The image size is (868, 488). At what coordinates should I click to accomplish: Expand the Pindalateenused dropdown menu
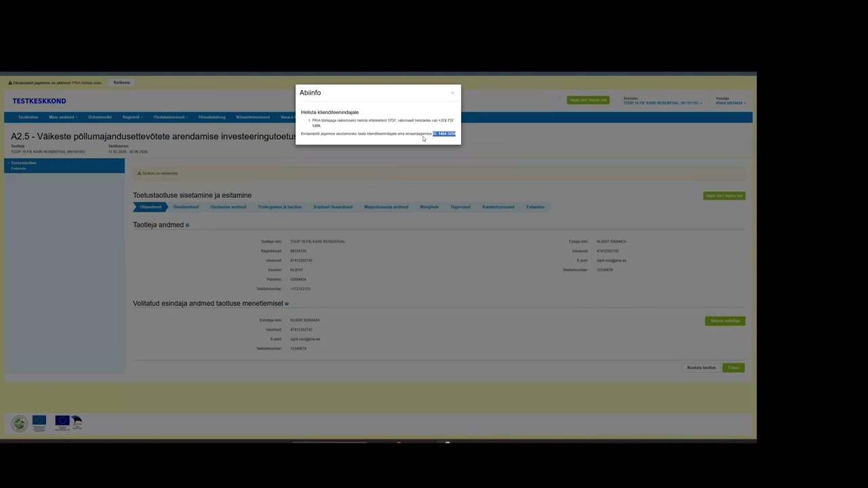coord(170,117)
